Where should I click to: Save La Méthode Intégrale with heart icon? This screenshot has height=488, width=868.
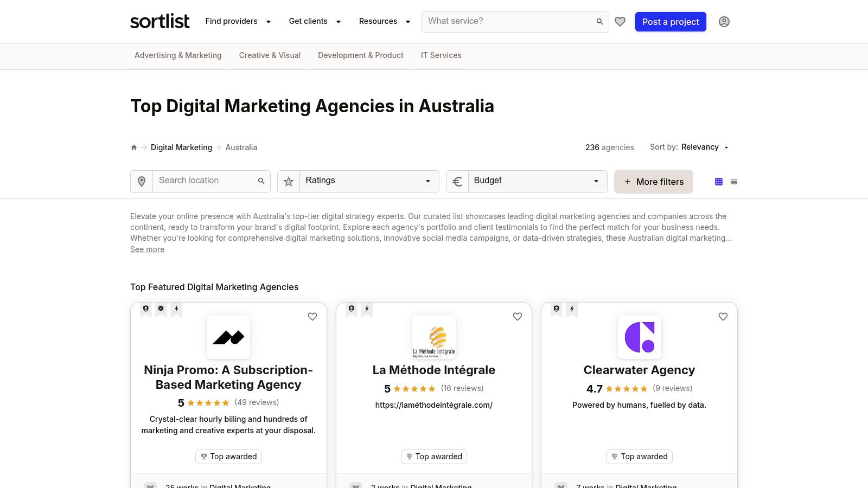518,317
